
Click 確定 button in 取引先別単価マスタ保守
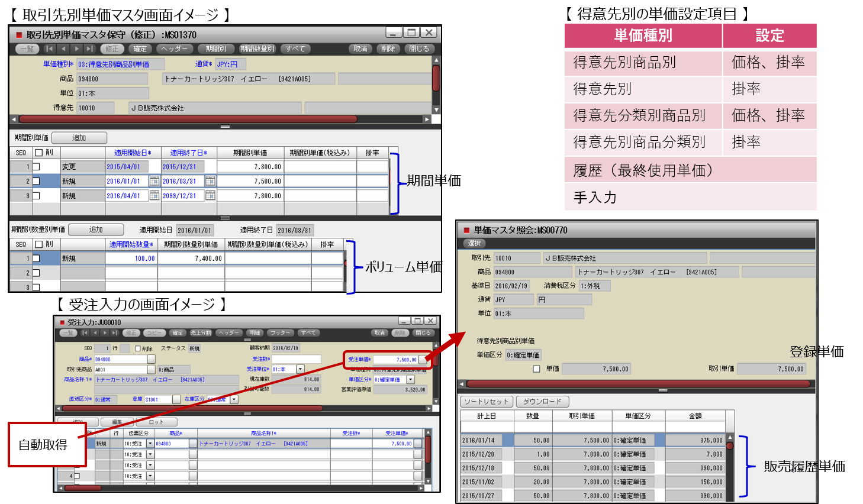tap(140, 49)
